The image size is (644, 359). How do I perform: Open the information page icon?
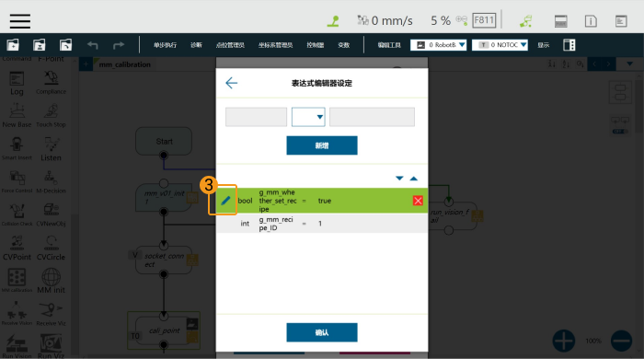coord(591,21)
